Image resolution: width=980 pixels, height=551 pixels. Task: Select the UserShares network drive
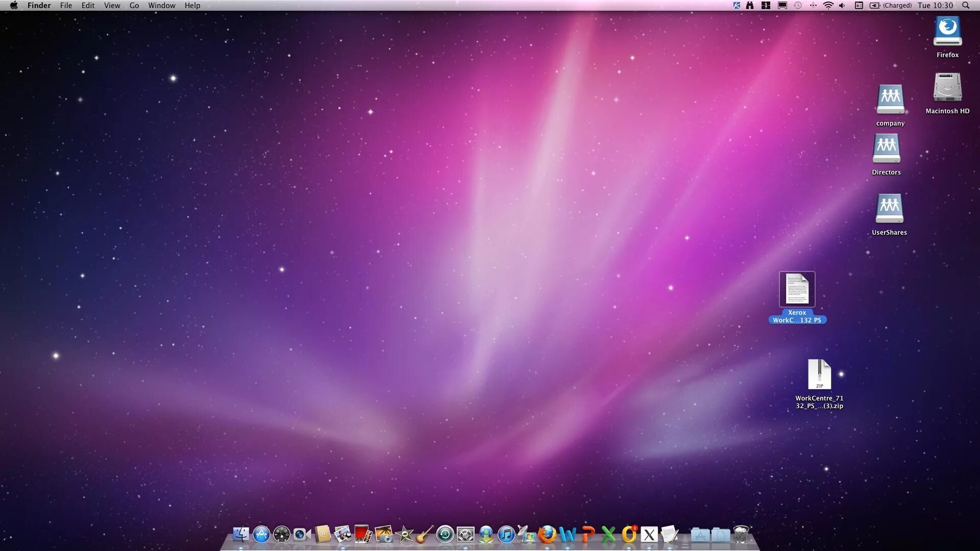pos(889,209)
